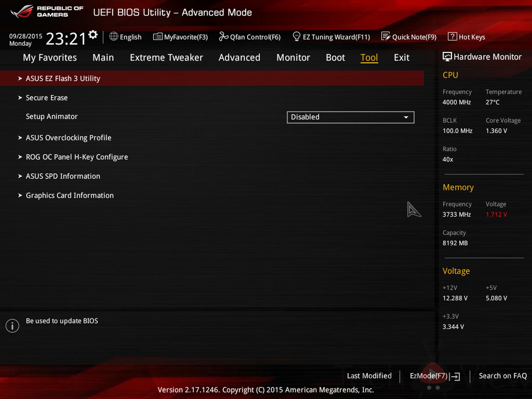Open the Monitor tab

tap(293, 58)
